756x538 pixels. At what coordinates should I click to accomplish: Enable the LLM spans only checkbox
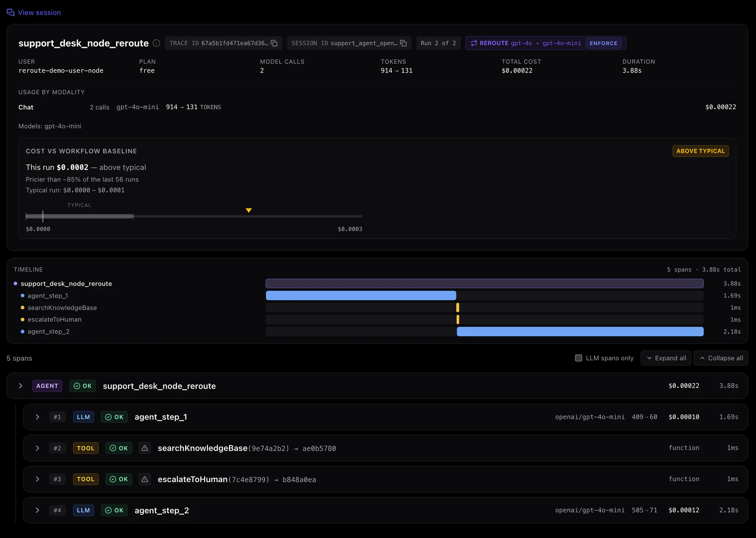point(578,358)
